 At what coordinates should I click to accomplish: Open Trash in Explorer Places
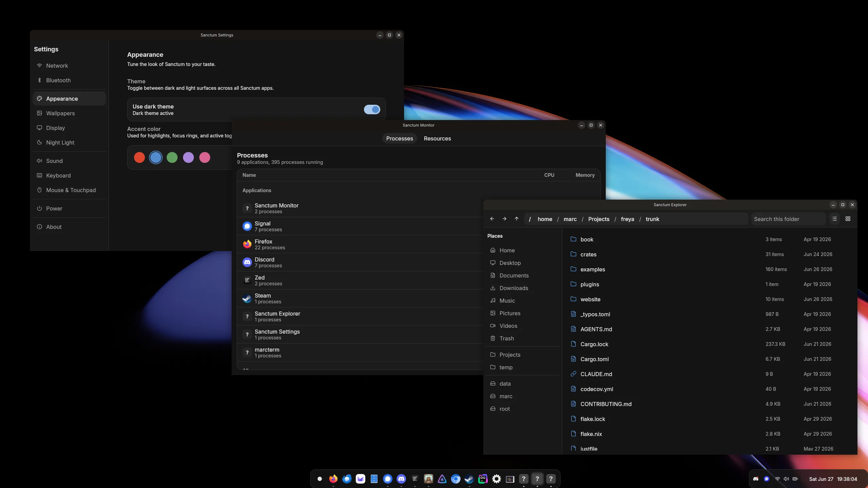[x=522, y=338]
